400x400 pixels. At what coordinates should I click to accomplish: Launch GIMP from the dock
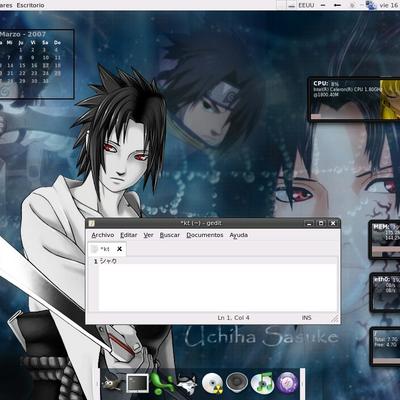click(x=111, y=383)
